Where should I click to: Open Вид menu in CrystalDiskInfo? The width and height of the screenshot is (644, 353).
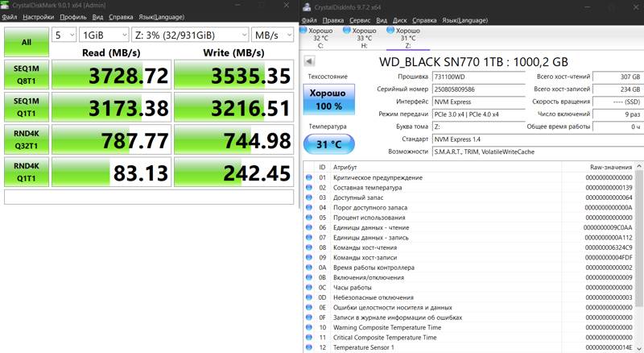(382, 20)
